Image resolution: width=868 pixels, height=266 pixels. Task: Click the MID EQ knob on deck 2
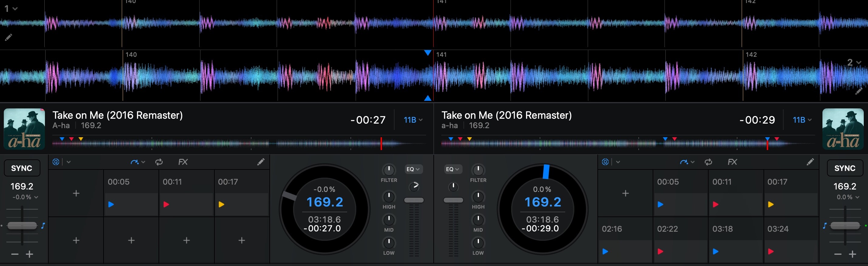478,220
